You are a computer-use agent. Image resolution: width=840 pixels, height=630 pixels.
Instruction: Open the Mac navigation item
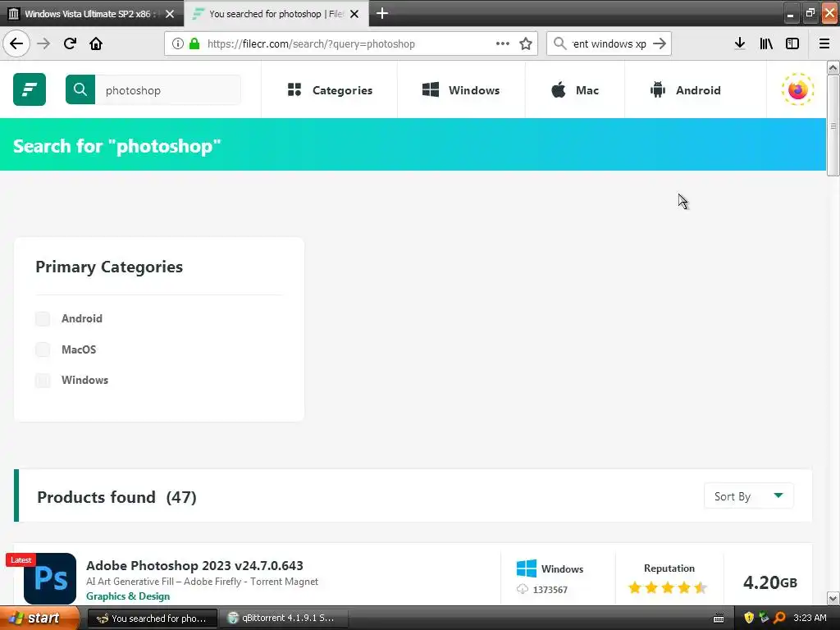pos(575,90)
